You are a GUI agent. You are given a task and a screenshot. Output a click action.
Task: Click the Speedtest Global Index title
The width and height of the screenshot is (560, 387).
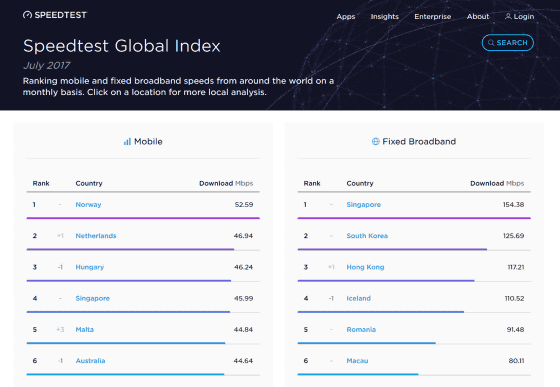pos(122,46)
